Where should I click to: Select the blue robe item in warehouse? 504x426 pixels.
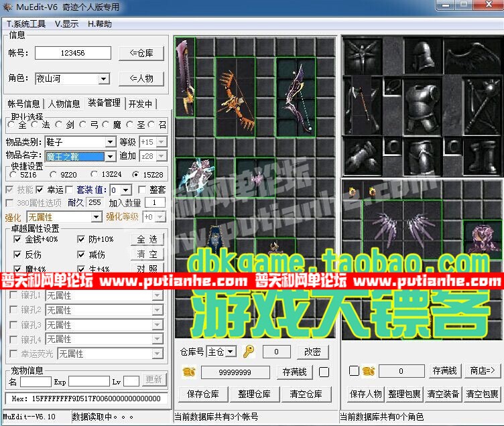click(x=215, y=237)
